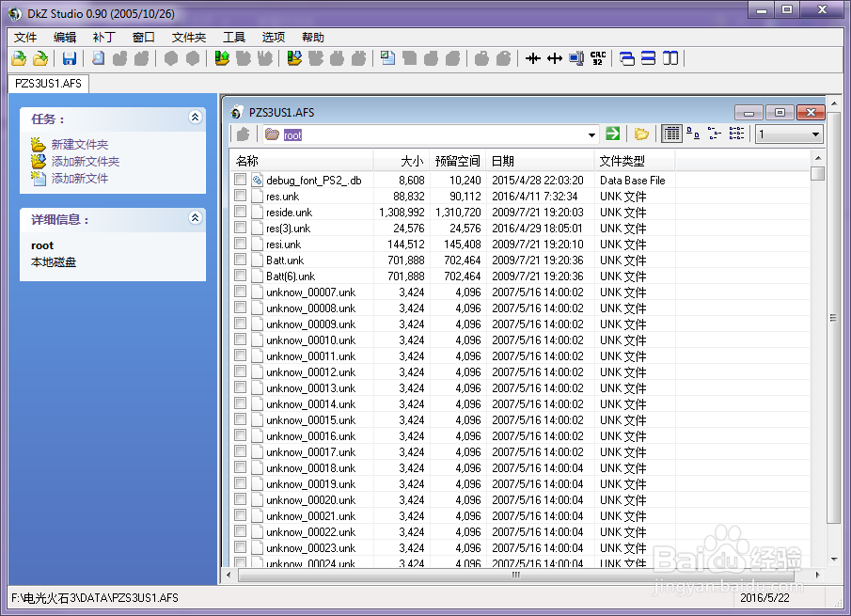Screen dimensions: 851x616
Task: Switch to large icons view
Action: [693, 134]
